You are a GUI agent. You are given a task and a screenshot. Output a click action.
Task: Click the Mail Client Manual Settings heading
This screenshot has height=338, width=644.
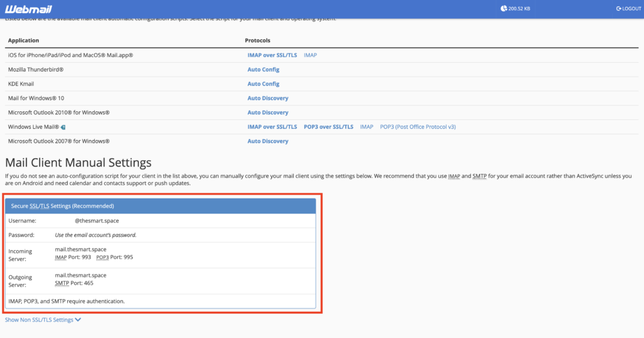tap(78, 163)
